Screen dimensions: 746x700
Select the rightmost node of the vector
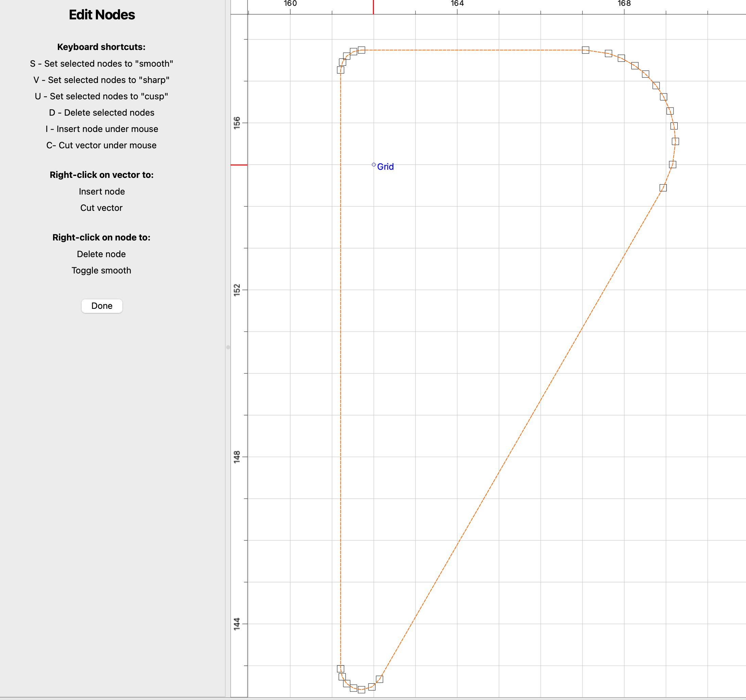[676, 141]
